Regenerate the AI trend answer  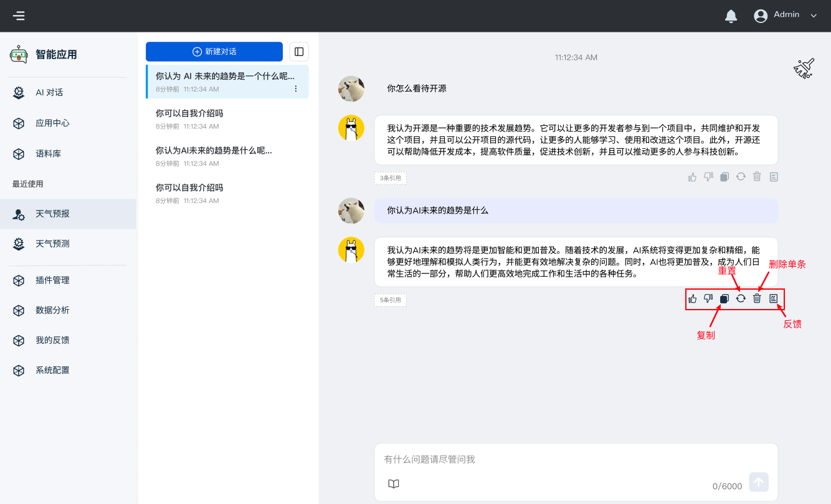[x=741, y=299]
